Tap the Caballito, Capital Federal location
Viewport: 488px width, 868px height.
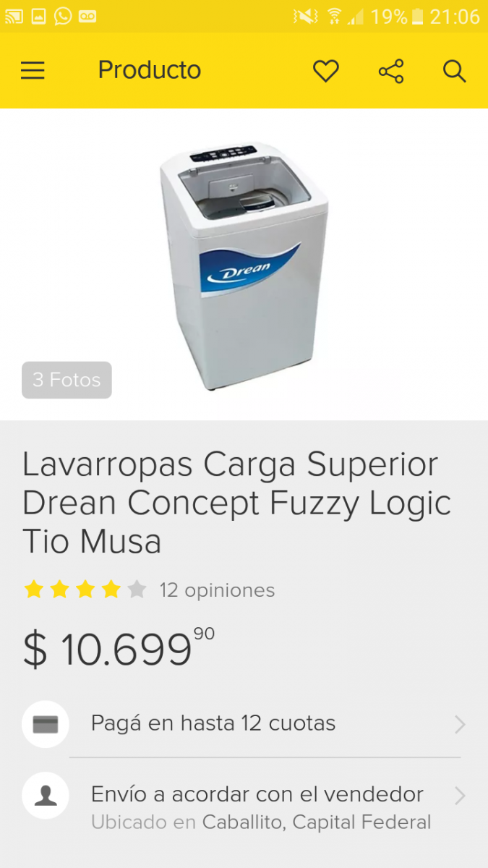coord(317,822)
